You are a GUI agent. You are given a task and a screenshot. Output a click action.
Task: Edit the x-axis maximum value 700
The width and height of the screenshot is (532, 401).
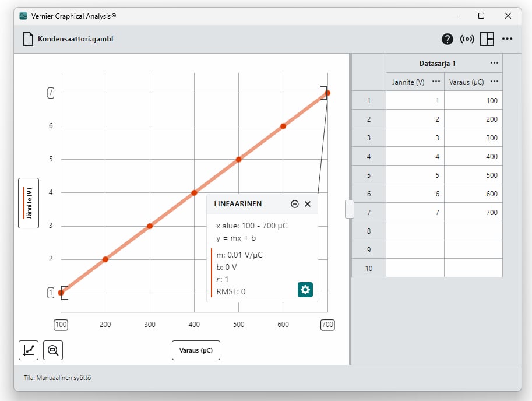(327, 325)
